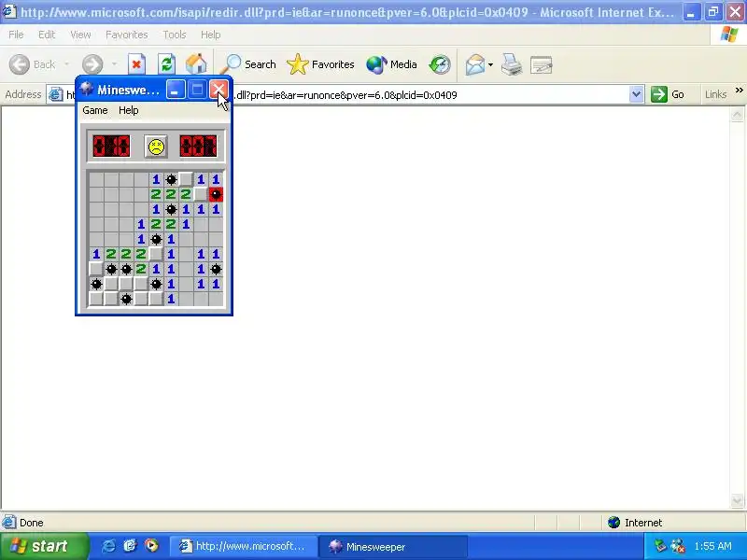Click the Go button
The image size is (747, 560).
click(668, 94)
